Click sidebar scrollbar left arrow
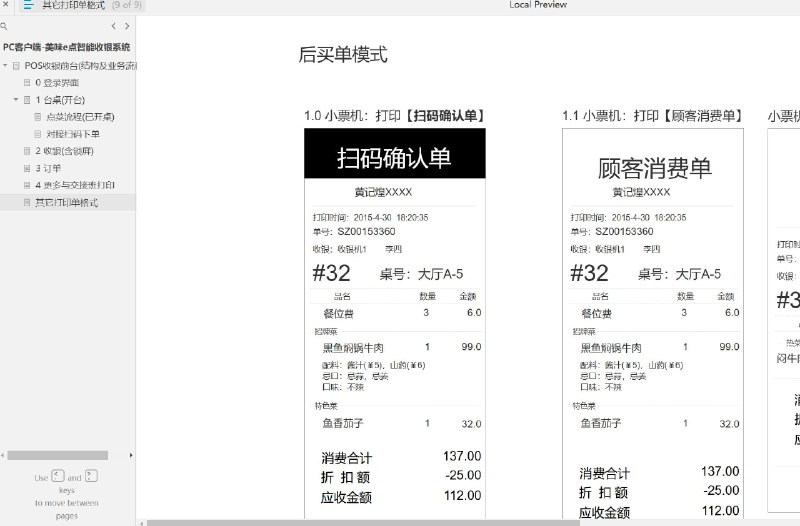Screen dimensions: 800x526 pyautogui.click(x=3, y=455)
